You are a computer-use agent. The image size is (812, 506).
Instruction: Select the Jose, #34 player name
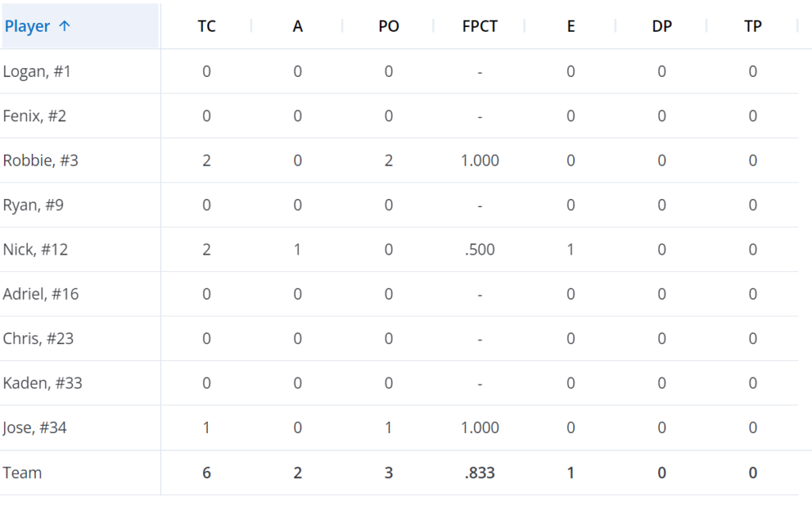pos(35,427)
